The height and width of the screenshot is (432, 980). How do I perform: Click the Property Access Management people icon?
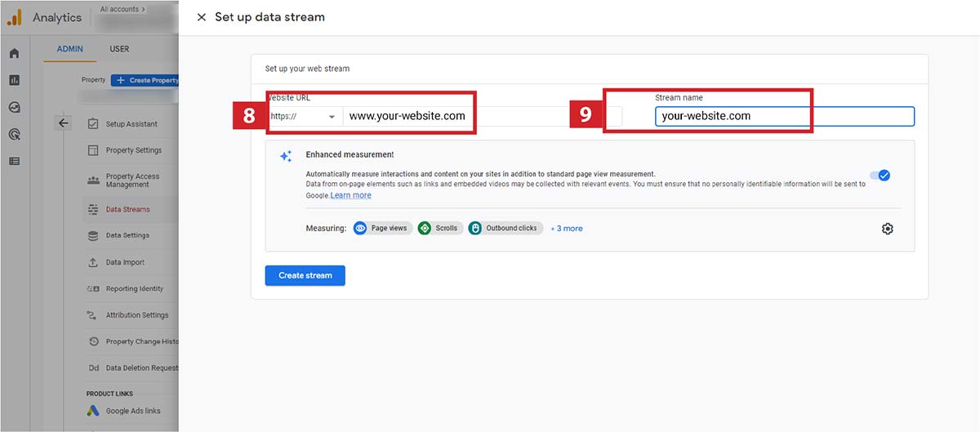(x=92, y=180)
